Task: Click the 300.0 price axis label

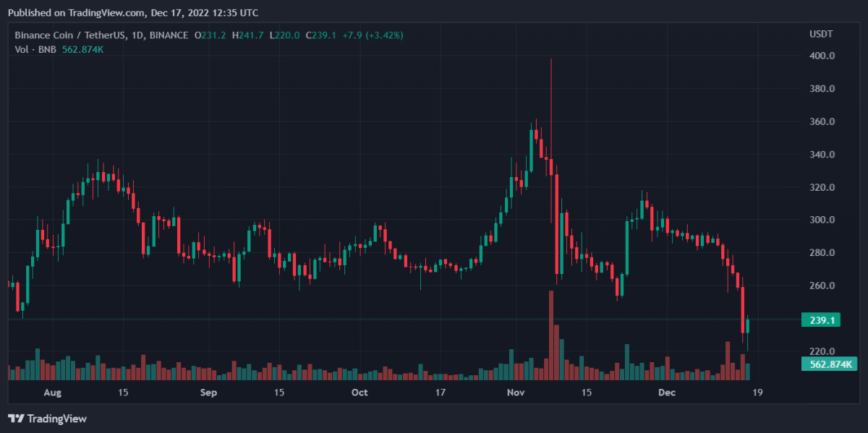Action: (x=822, y=220)
